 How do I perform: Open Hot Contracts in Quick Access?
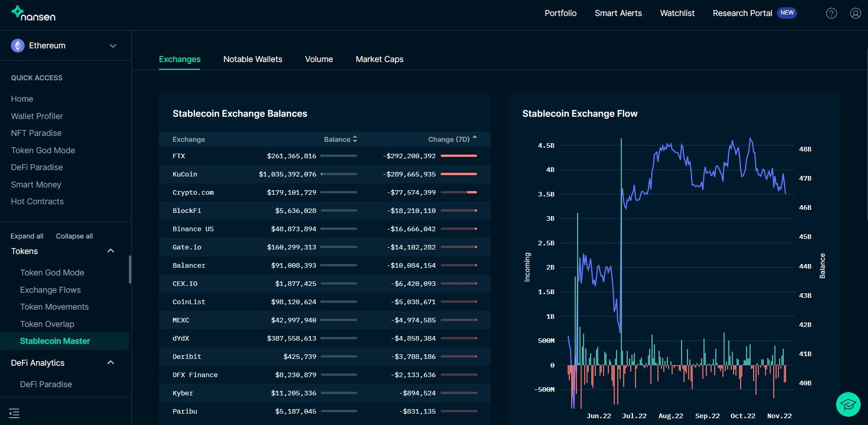pos(37,202)
